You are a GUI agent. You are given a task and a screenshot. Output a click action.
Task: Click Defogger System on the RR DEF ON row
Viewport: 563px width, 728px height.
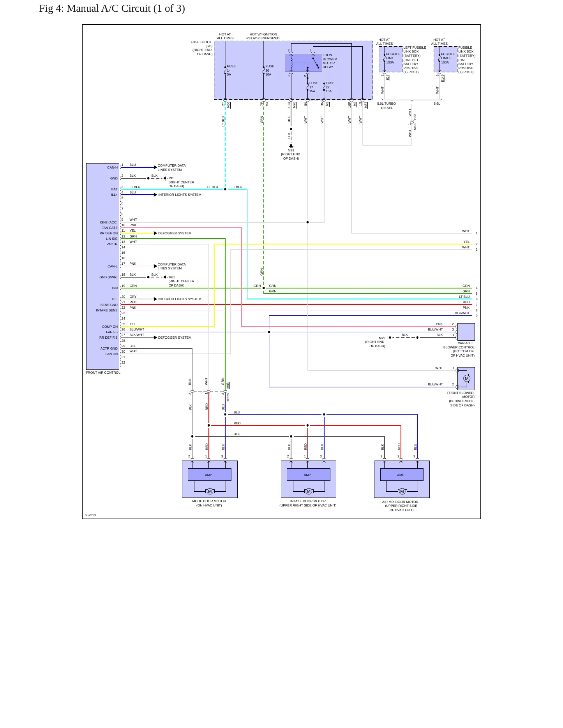[175, 233]
